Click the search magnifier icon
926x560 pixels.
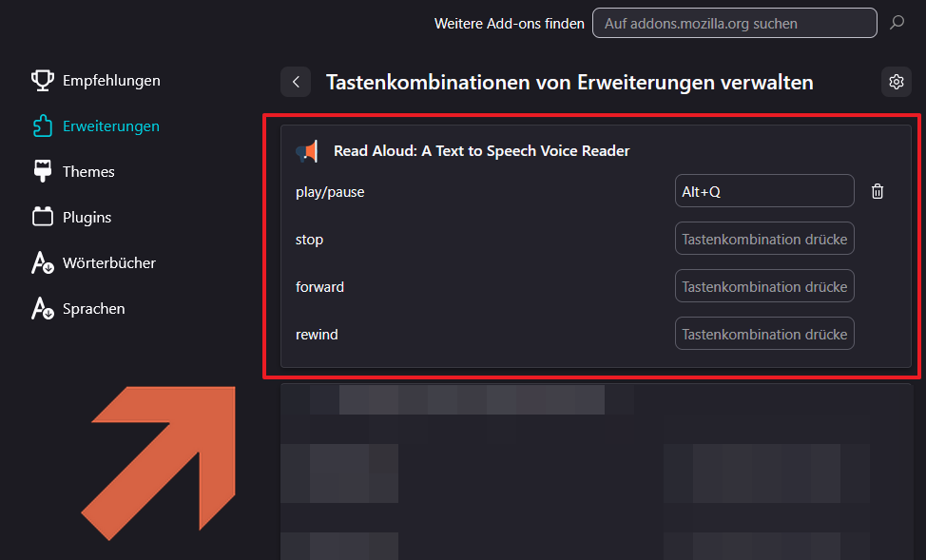(897, 23)
